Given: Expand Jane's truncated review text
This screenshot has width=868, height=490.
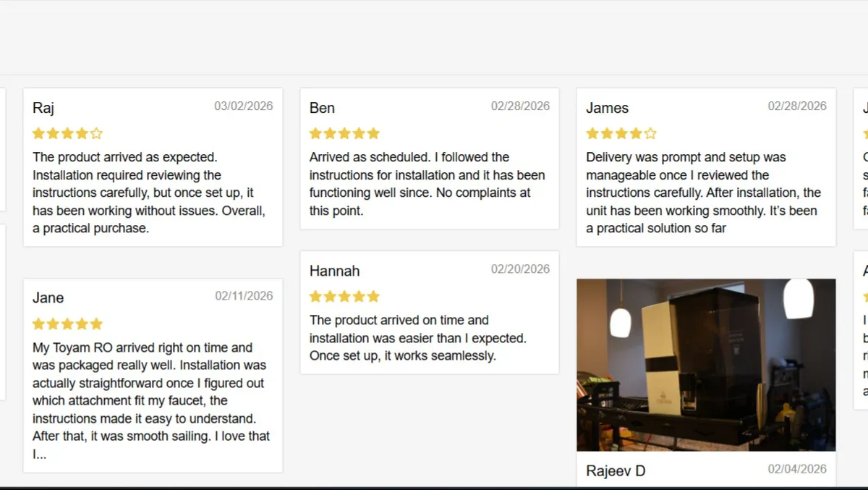Looking at the screenshot, I should coord(40,455).
